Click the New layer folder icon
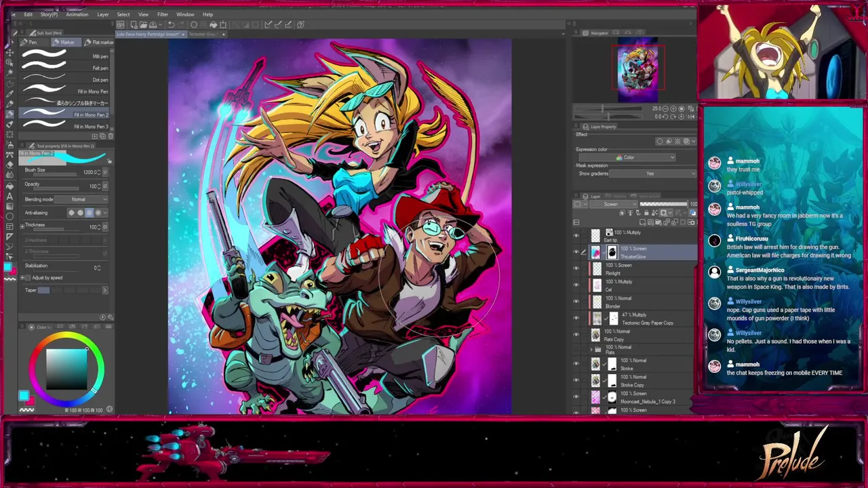Screen dimensions: 868x488 (658, 222)
